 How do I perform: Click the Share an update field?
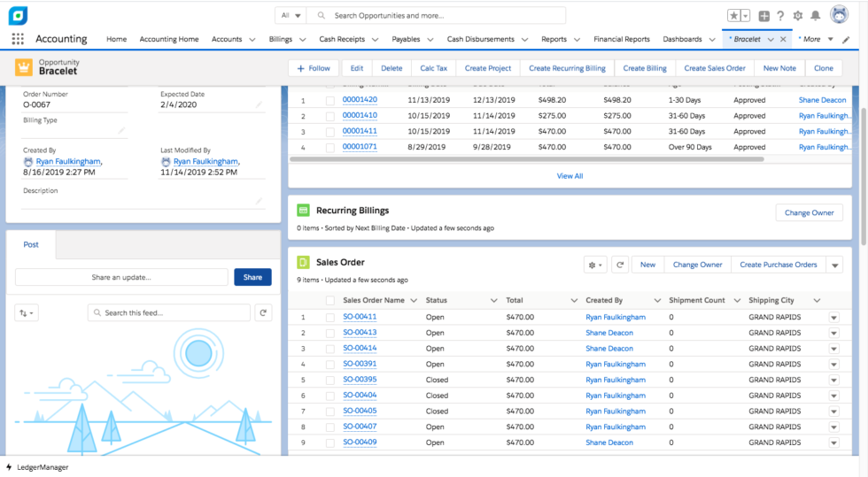coord(121,277)
